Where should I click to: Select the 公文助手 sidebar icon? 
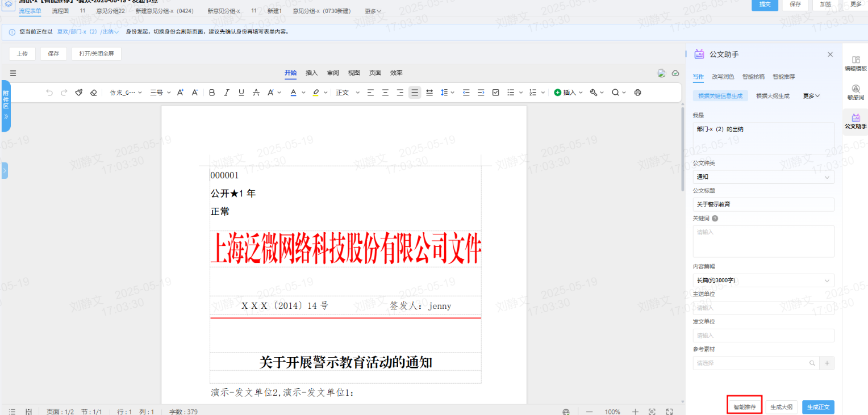point(856,121)
